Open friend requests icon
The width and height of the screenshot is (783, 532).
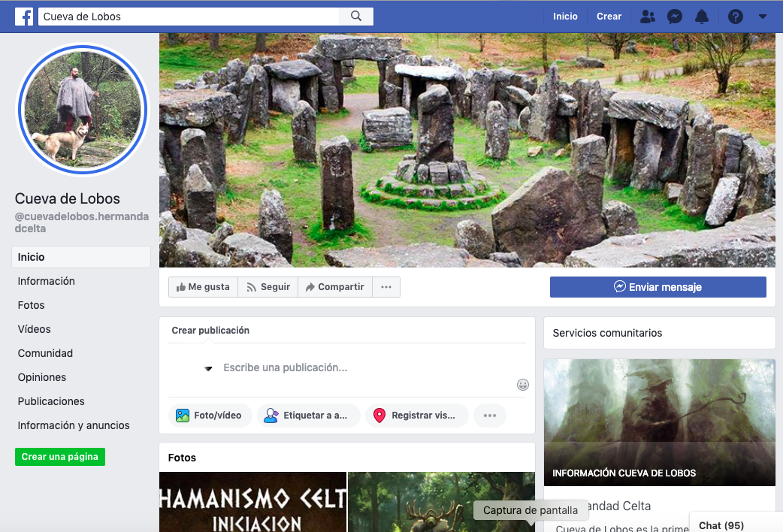pyautogui.click(x=647, y=17)
